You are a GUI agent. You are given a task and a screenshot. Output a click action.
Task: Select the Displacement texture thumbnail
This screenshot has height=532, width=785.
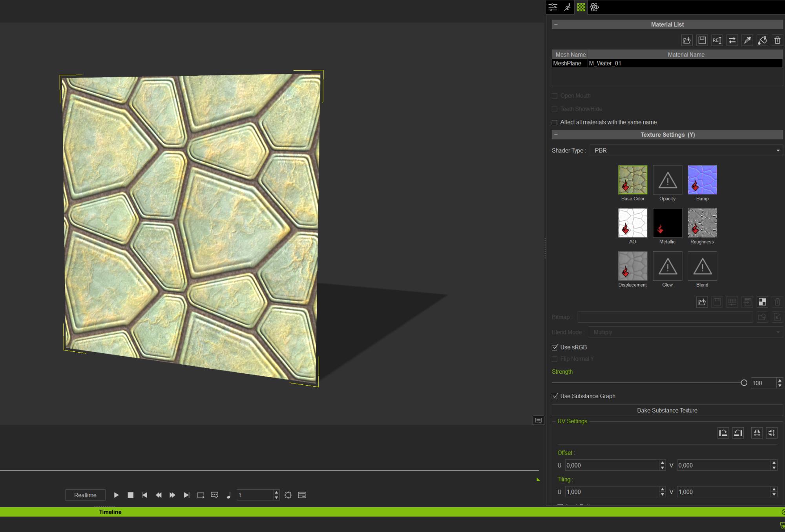click(x=633, y=266)
